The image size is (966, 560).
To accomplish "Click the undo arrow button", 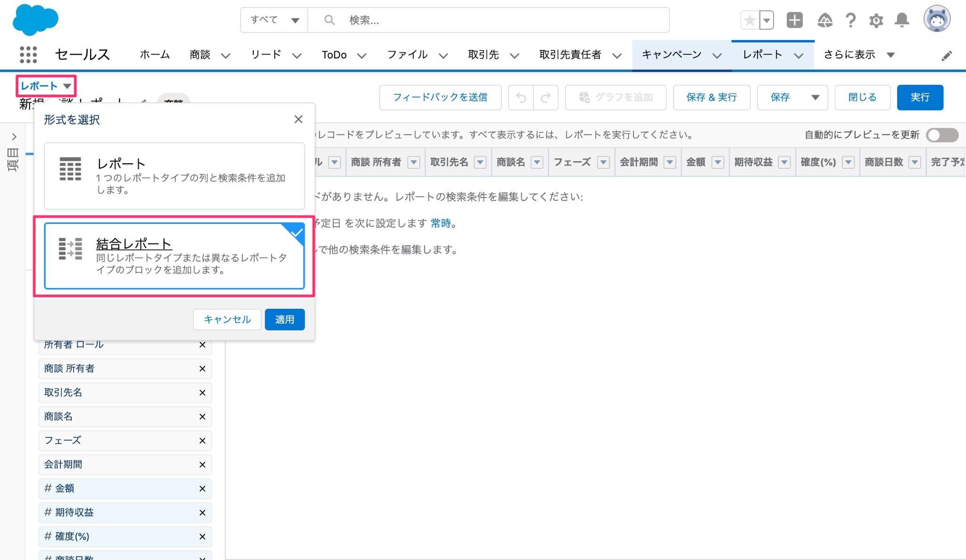I will [x=521, y=98].
